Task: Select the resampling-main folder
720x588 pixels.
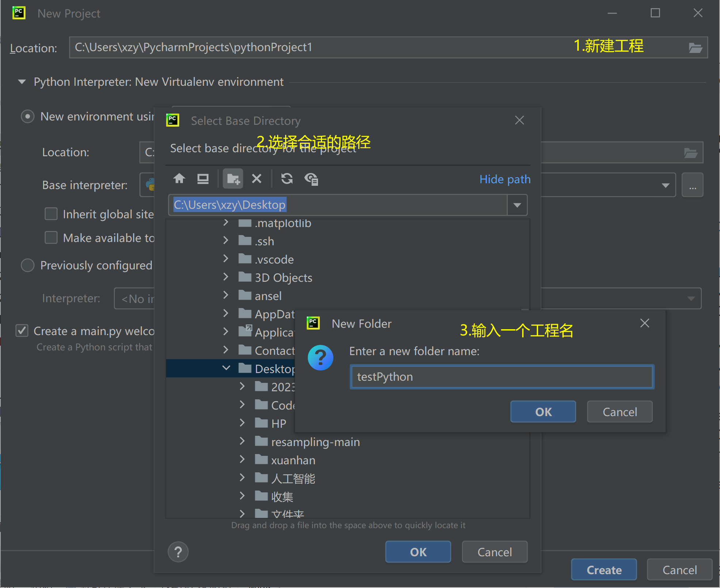Action: [x=315, y=442]
